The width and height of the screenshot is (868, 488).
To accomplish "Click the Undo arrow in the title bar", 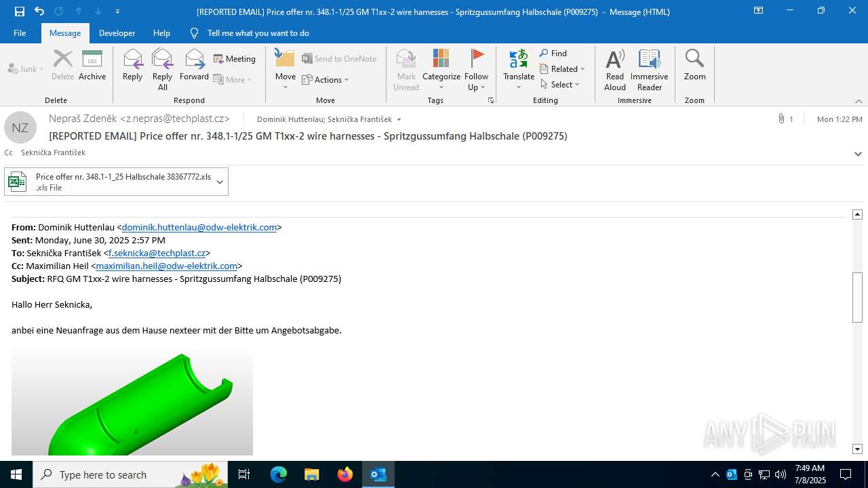I will pos(39,12).
